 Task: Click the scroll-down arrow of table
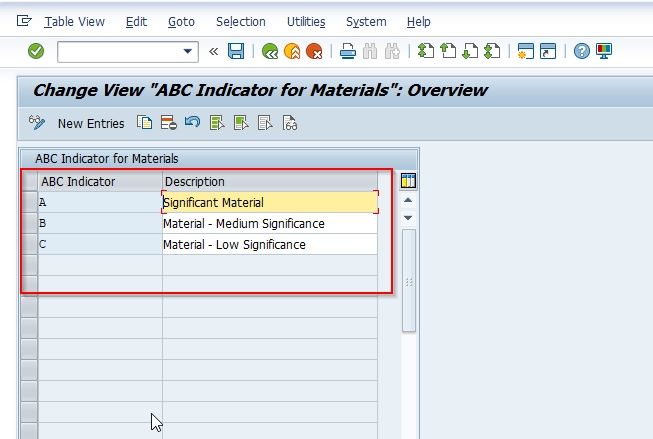408,218
